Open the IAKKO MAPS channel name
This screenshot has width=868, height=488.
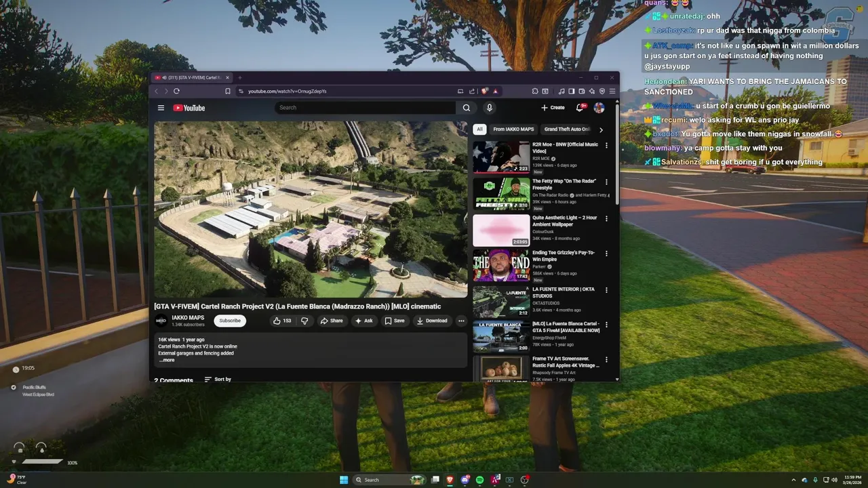click(188, 317)
